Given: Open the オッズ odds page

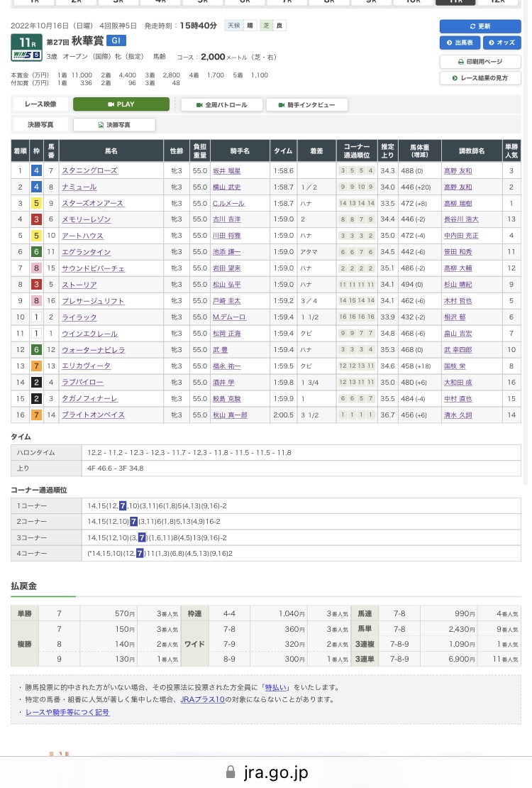Looking at the screenshot, I should click(502, 43).
